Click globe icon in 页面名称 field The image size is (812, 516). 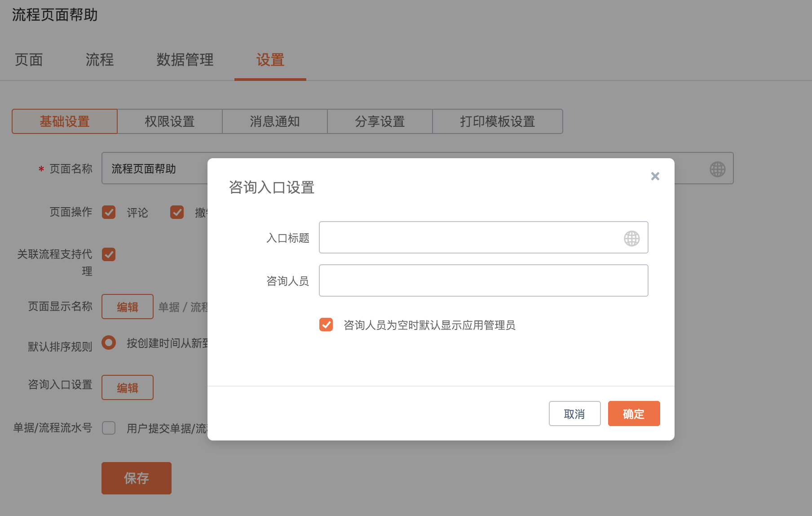tap(717, 169)
